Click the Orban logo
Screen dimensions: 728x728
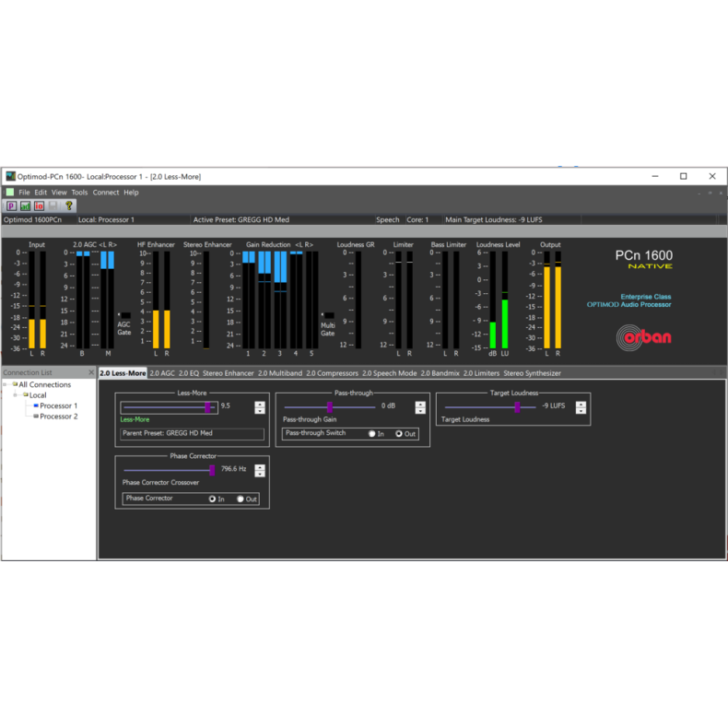(x=644, y=337)
